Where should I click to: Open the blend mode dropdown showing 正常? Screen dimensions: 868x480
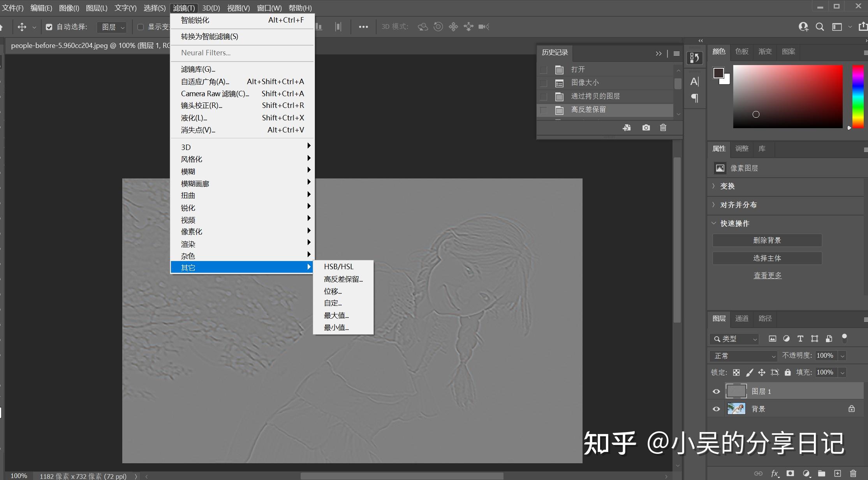click(x=743, y=356)
